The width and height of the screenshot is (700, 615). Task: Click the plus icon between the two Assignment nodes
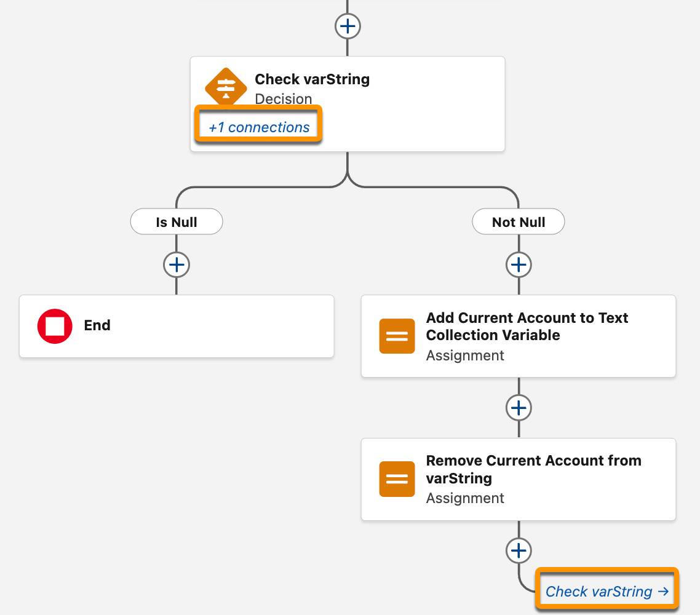[519, 407]
